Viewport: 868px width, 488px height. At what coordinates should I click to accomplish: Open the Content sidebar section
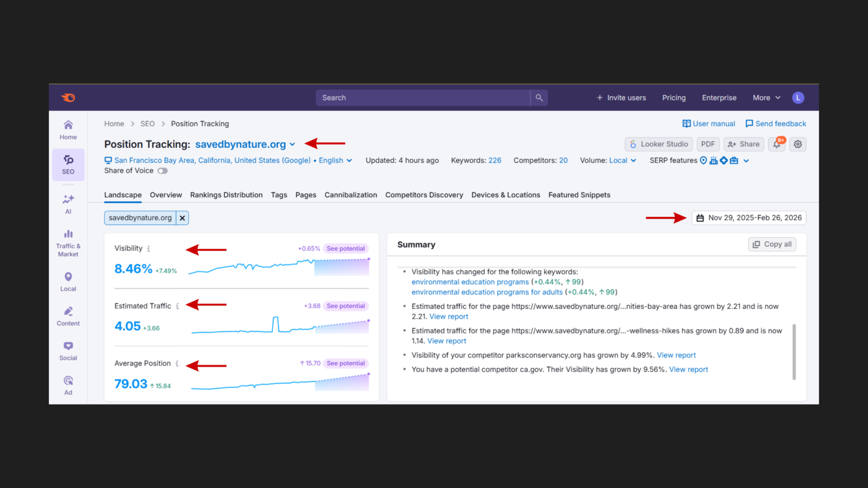pos(68,317)
